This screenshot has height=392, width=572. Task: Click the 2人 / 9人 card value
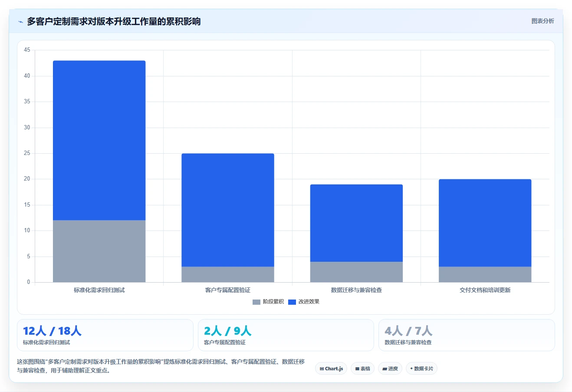(x=227, y=331)
